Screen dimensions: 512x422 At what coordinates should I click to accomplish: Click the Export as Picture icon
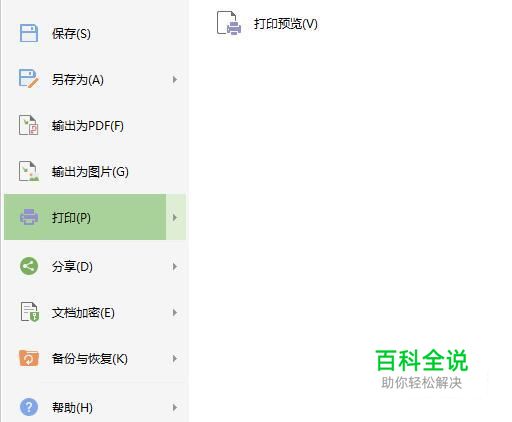point(29,171)
